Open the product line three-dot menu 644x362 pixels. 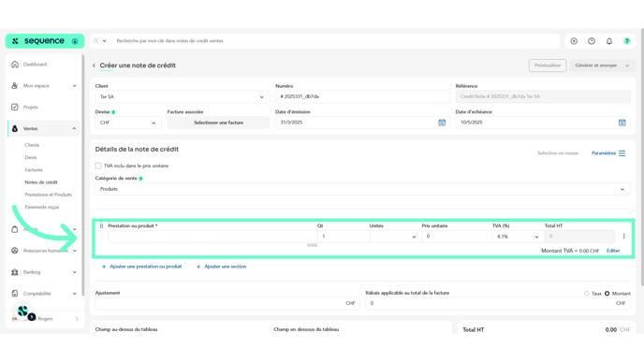coord(623,237)
